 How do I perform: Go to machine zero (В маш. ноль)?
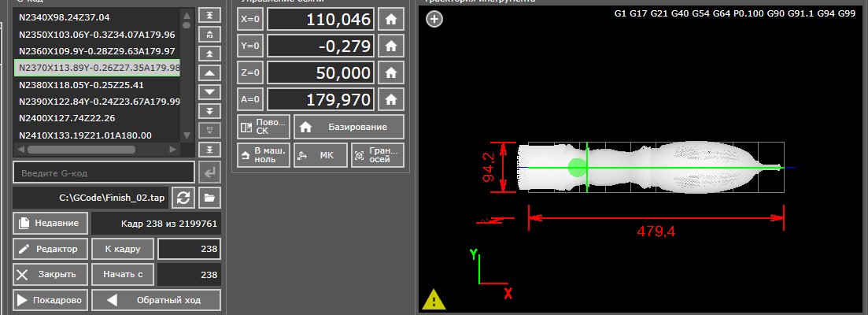pyautogui.click(x=264, y=155)
